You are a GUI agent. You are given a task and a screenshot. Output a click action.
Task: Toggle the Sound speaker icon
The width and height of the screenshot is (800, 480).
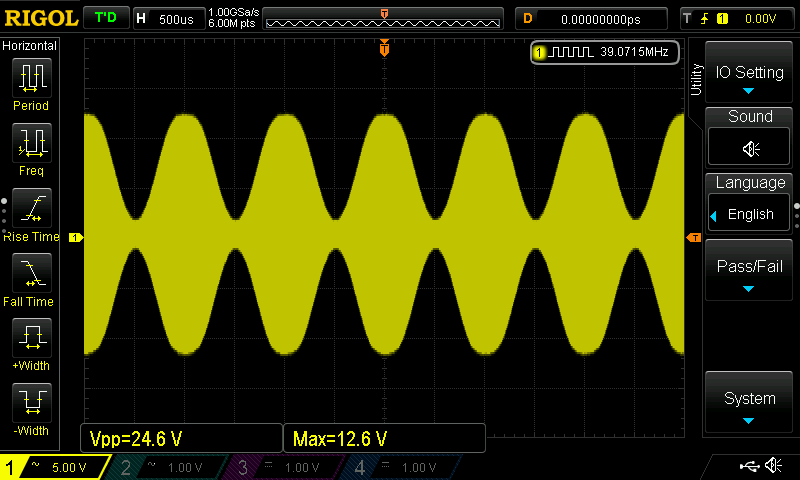coord(750,148)
